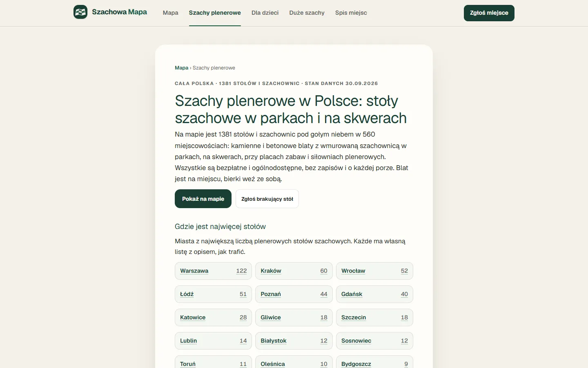Select the Wrocław city card

click(x=374, y=271)
